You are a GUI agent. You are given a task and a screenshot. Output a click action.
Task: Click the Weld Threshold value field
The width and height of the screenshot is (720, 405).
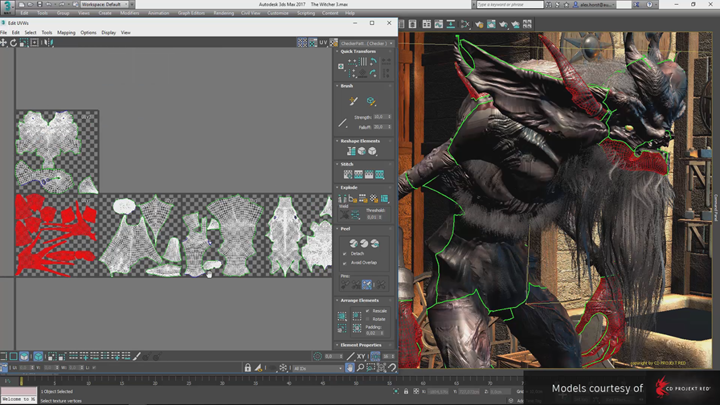[374, 217]
